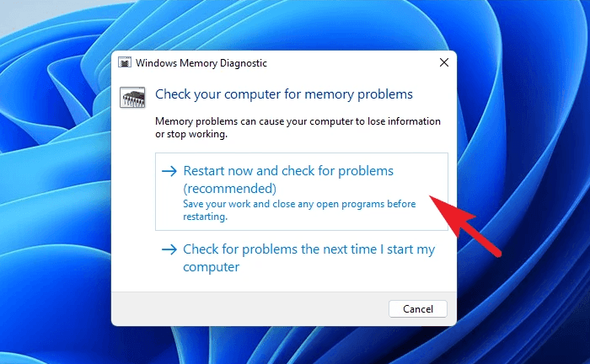Close the Windows Memory Diagnostic dialog
Image resolution: width=590 pixels, height=364 pixels.
pyautogui.click(x=443, y=63)
